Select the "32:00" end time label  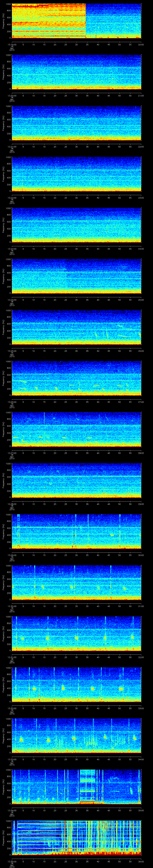tap(141, 657)
